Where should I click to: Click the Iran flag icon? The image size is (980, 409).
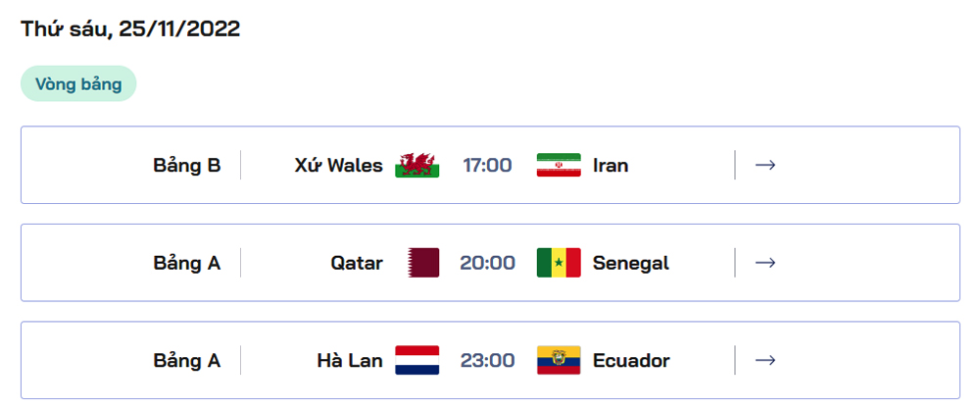pyautogui.click(x=559, y=165)
